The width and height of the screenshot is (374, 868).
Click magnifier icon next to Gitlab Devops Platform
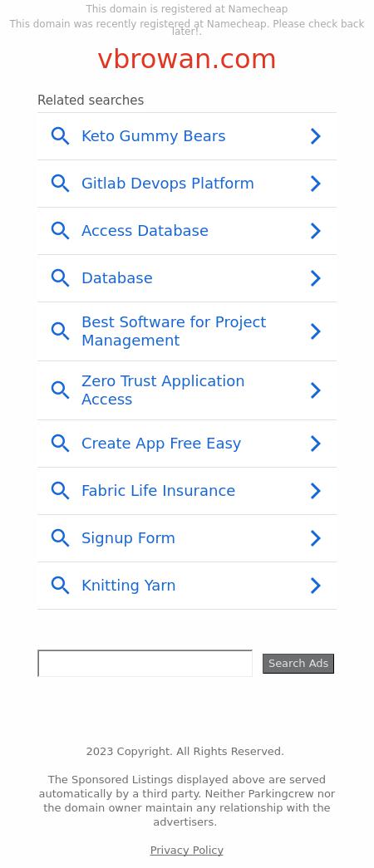pos(60,184)
